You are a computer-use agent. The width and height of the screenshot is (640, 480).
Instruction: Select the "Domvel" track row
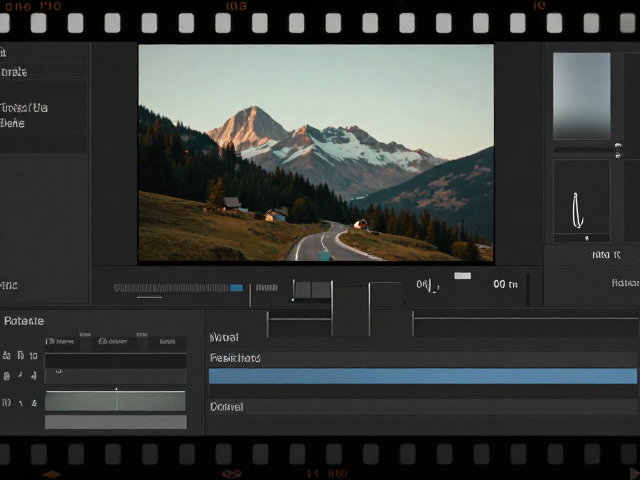[x=422, y=407]
